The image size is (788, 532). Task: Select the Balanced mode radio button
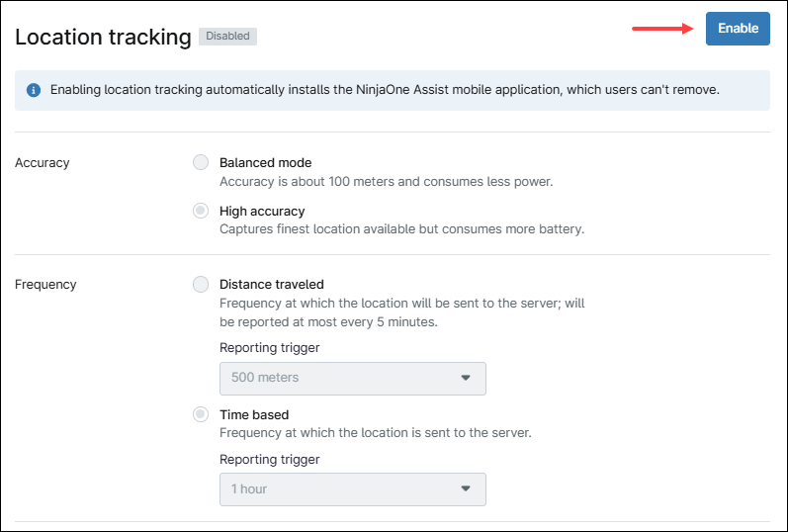click(x=201, y=162)
